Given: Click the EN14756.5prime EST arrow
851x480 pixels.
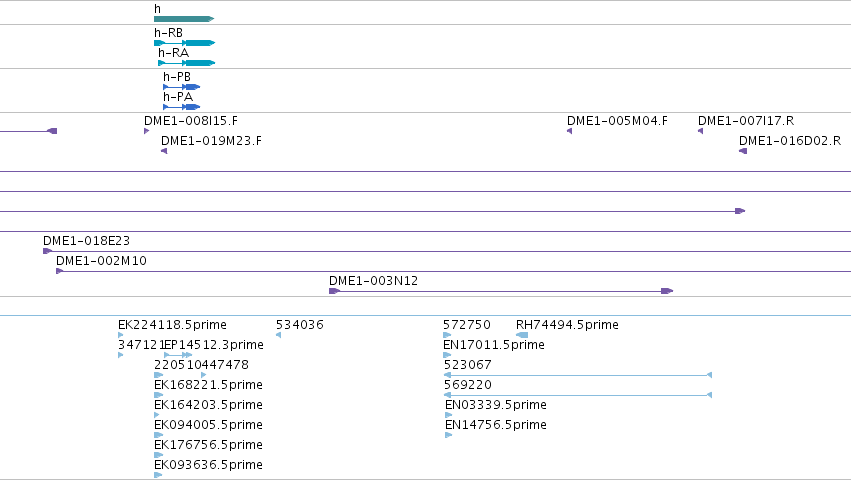Looking at the screenshot, I should [448, 435].
